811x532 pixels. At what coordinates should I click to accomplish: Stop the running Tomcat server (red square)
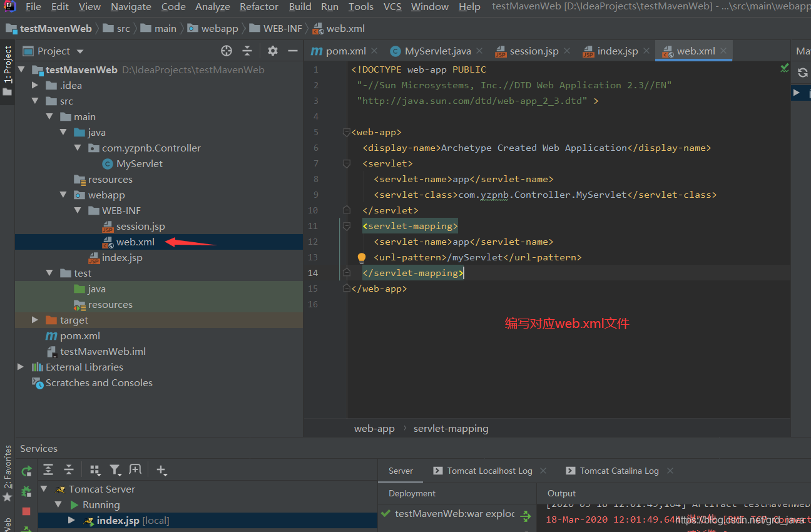[26, 511]
